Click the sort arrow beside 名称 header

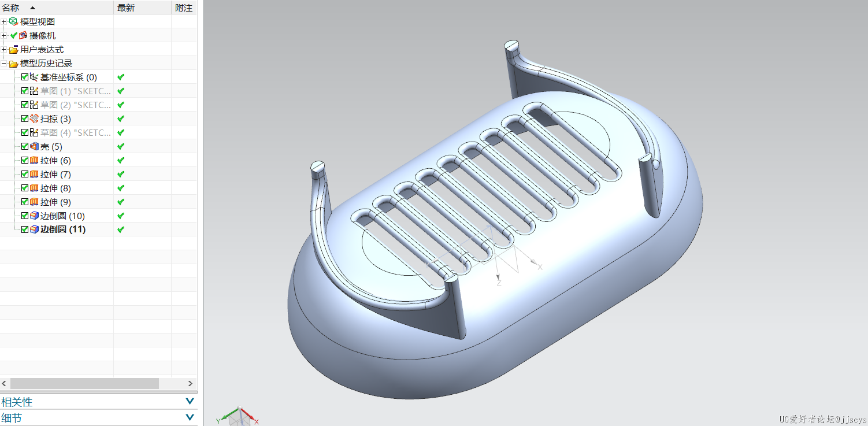click(32, 8)
